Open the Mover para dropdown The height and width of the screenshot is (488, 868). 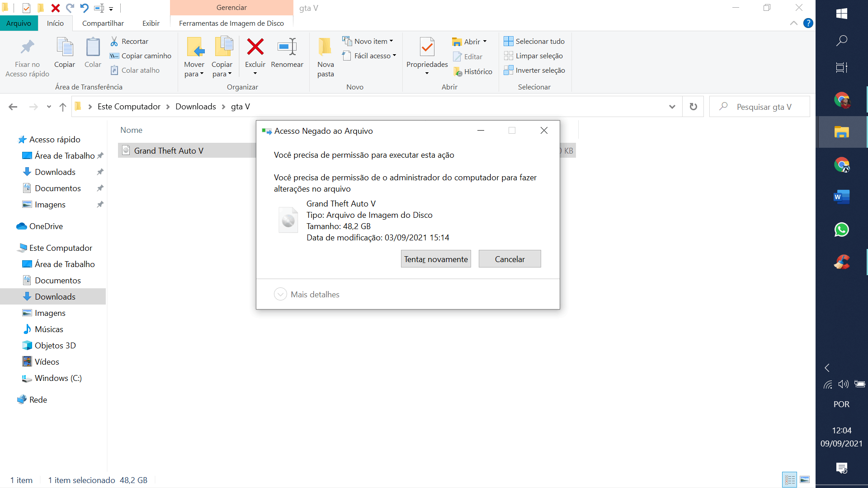click(194, 69)
